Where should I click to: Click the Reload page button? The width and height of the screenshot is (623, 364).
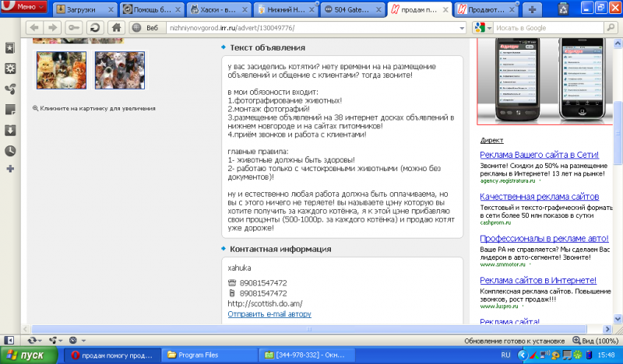[x=95, y=27]
